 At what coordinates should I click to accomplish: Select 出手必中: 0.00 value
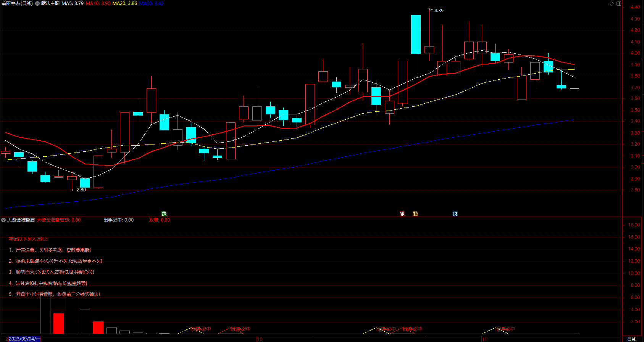(x=119, y=220)
